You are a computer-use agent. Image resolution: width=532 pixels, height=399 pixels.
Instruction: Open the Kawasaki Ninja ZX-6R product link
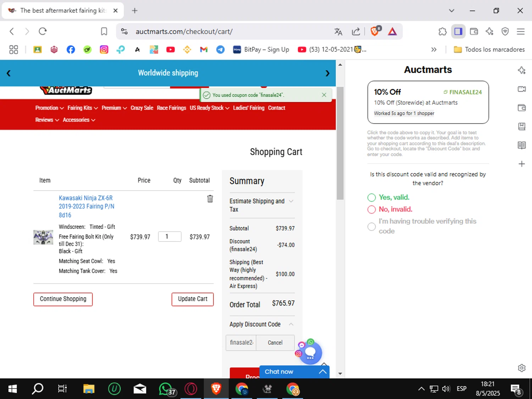[87, 206]
